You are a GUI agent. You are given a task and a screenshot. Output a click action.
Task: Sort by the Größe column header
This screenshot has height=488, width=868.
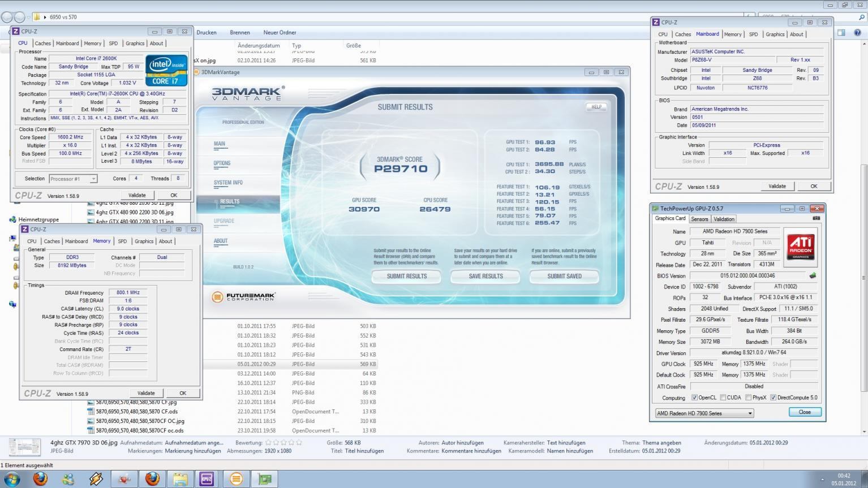click(353, 45)
